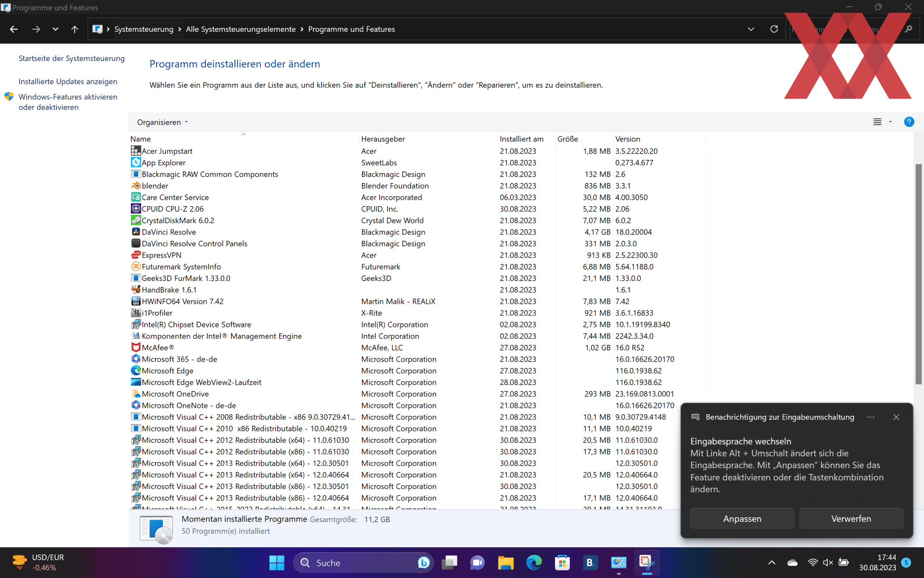This screenshot has width=924, height=578.
Task: Expand address bar history dropdown
Action: pos(751,29)
